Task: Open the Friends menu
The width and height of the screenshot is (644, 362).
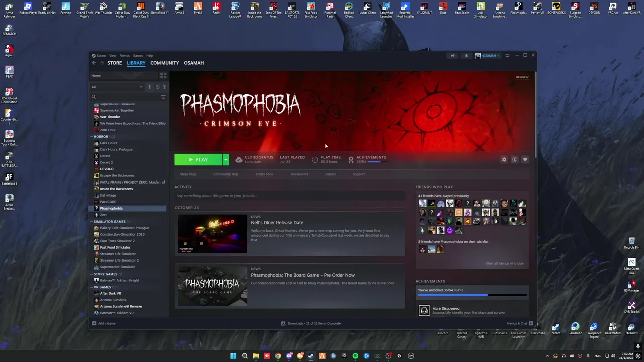Action: click(x=125, y=56)
